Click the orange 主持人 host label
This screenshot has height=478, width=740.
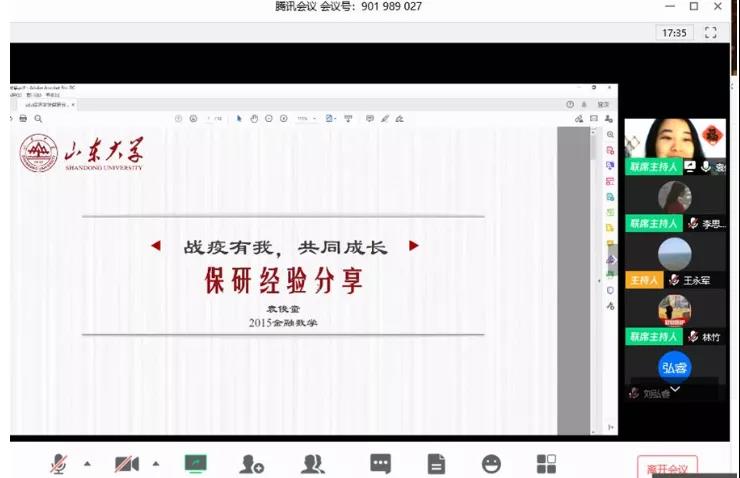point(644,280)
